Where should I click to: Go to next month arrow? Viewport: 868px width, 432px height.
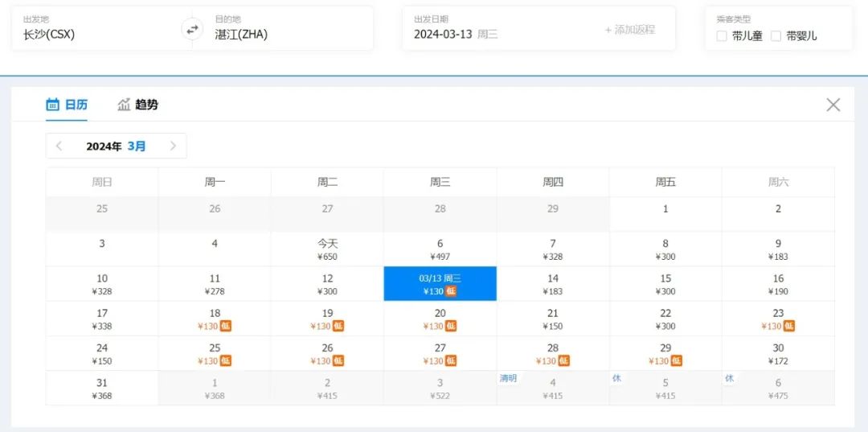point(173,146)
